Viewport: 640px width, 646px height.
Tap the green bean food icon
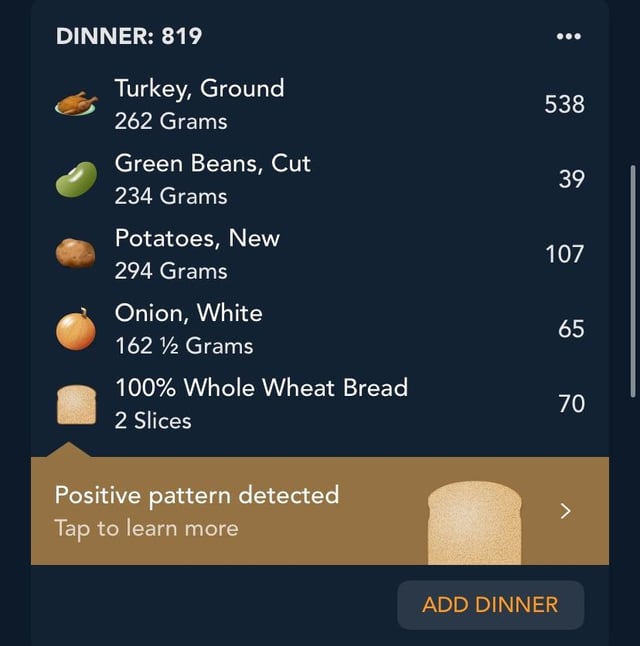tap(76, 179)
